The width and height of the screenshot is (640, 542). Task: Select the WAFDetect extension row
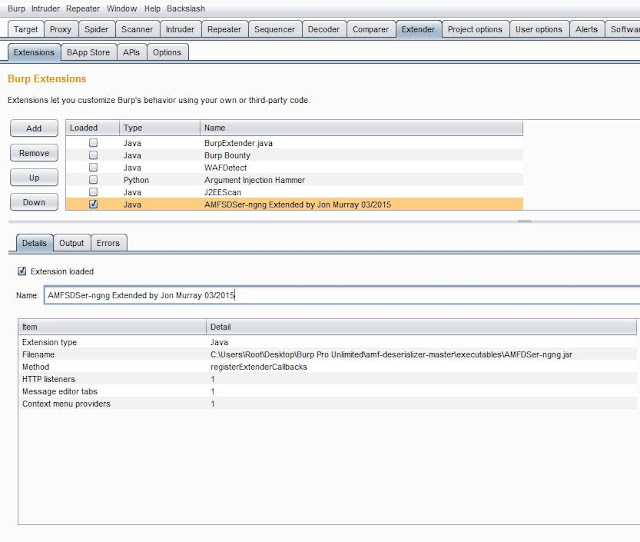click(x=294, y=167)
